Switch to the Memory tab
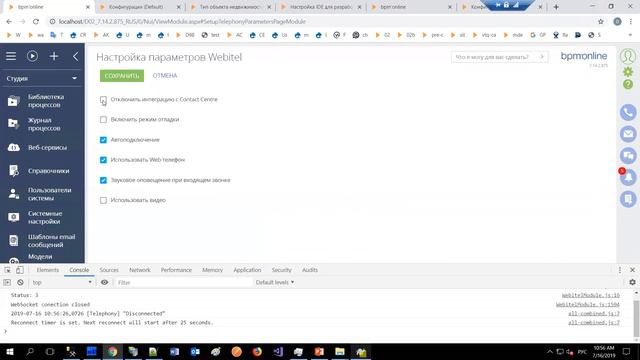640x360 pixels. [x=212, y=270]
